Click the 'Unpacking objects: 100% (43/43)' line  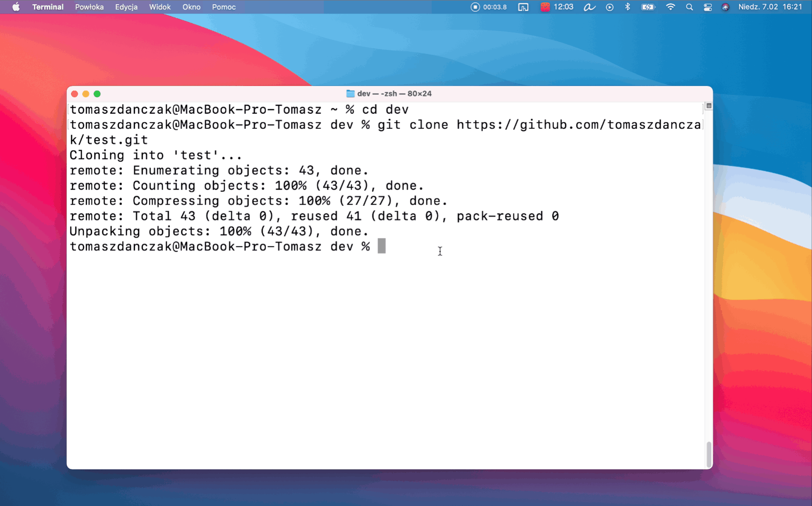(219, 231)
